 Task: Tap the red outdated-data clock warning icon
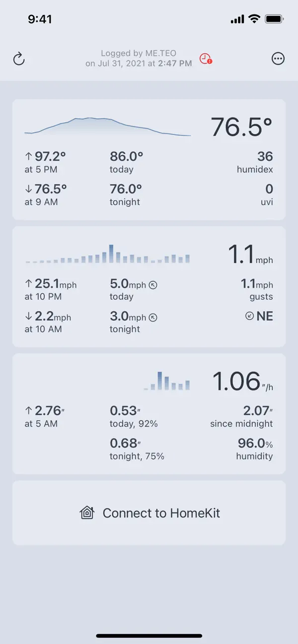coord(206,59)
